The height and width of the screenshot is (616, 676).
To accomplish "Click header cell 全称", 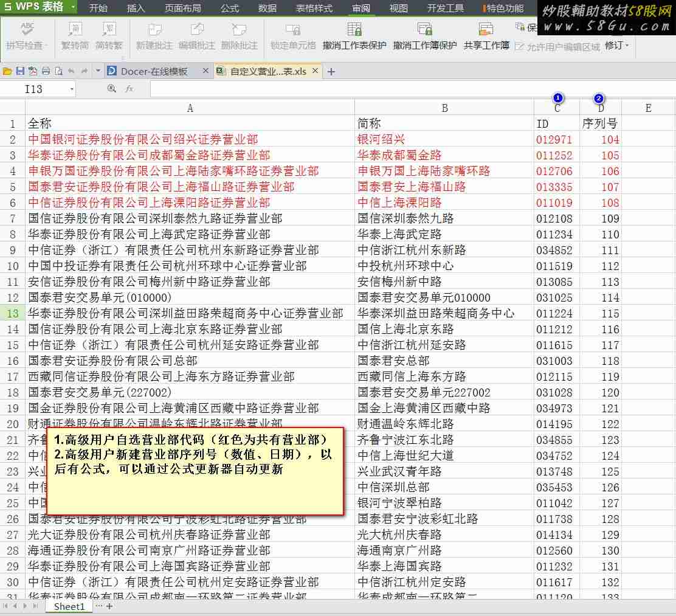I will click(x=190, y=124).
